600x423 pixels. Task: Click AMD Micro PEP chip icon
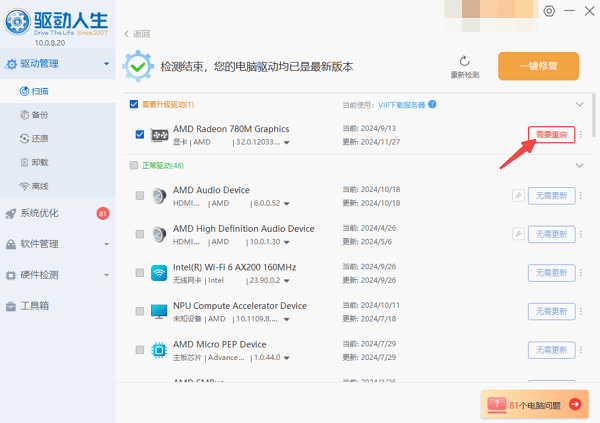point(159,350)
